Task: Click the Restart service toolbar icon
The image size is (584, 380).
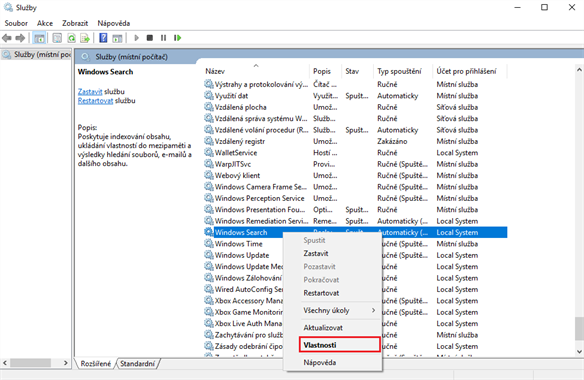Action: [177, 38]
